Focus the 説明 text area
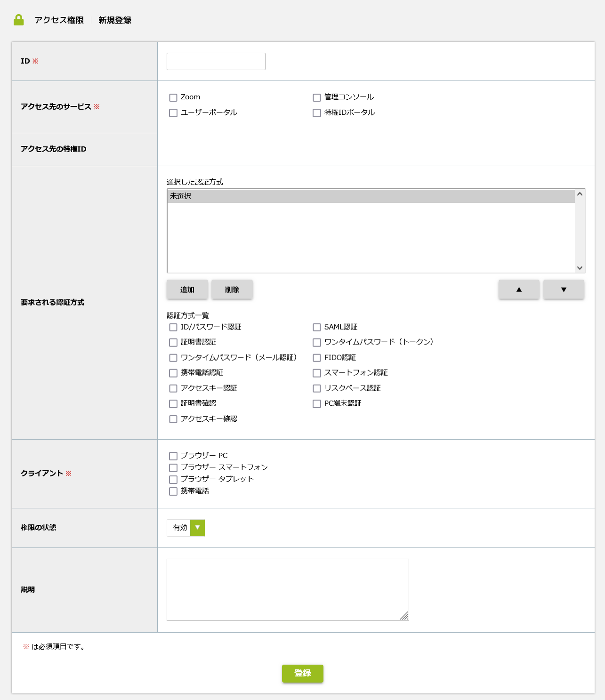 (288, 590)
